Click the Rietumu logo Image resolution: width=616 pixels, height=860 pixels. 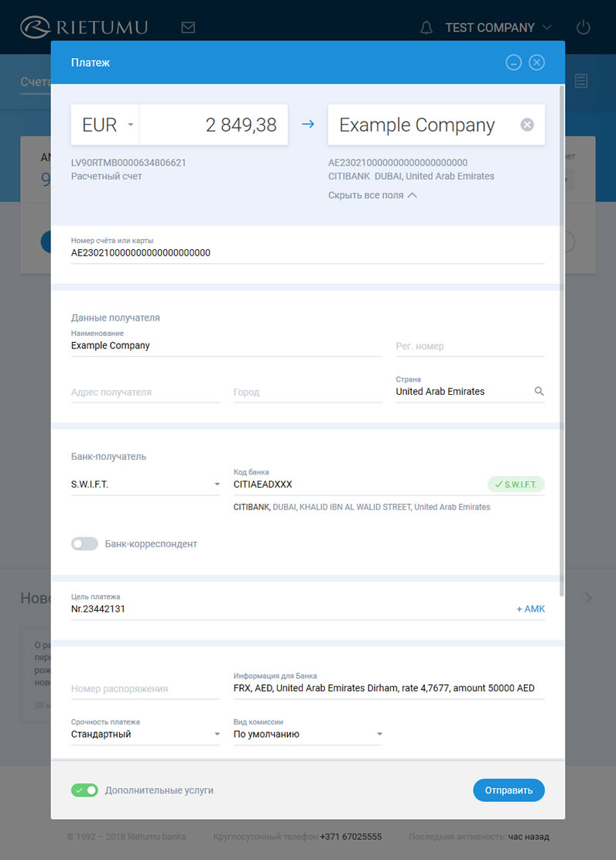click(x=84, y=28)
